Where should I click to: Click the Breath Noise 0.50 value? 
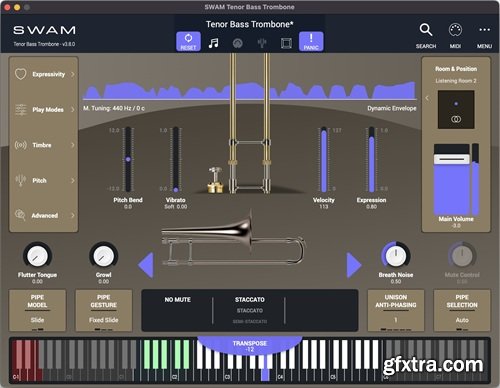(396, 282)
